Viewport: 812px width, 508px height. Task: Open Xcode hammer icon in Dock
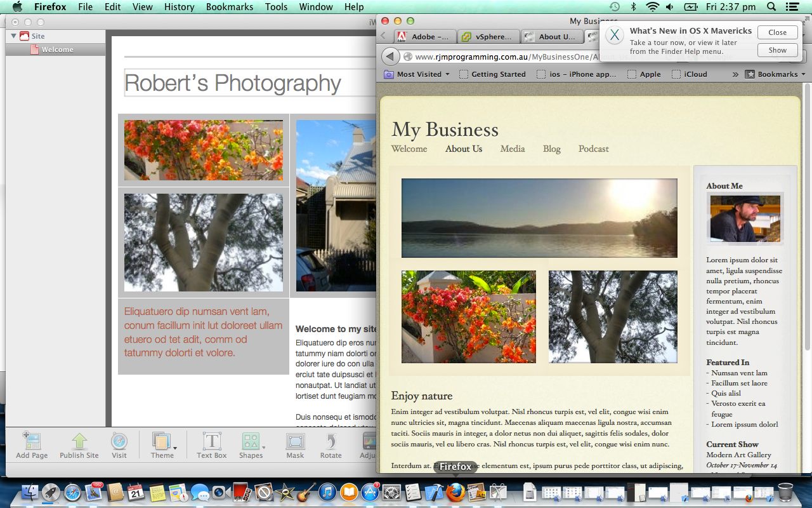[x=434, y=491]
